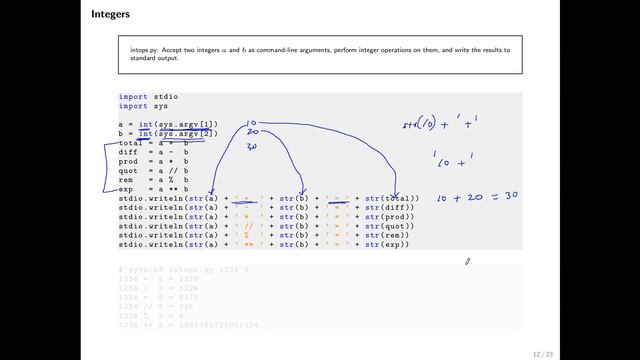This screenshot has height=360, width=640.
Task: Click "stdio.writeln" on the str(total) line
Action: tap(151, 199)
